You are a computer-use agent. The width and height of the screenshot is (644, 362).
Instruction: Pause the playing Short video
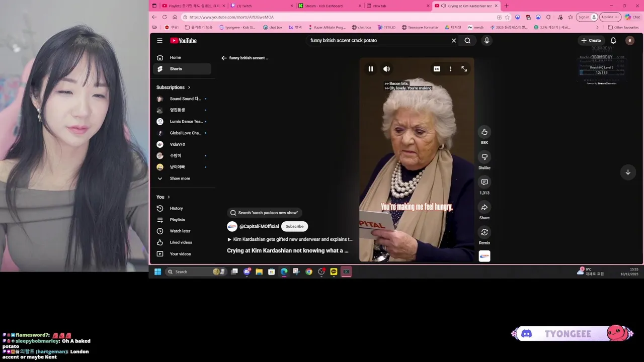click(x=371, y=69)
